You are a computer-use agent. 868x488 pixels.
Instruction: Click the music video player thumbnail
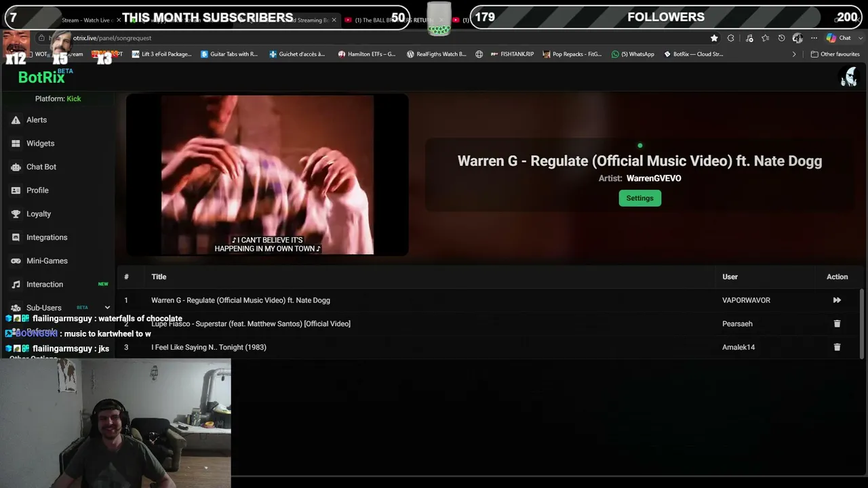(x=267, y=175)
